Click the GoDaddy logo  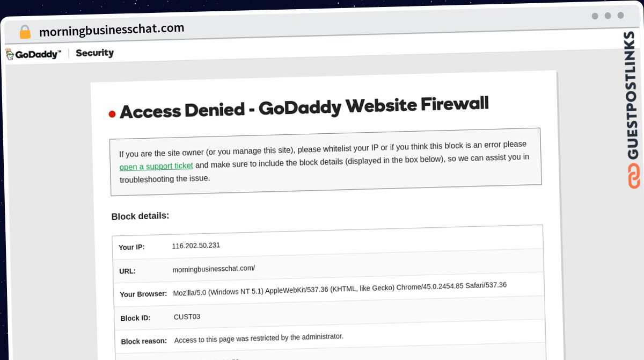tap(33, 54)
